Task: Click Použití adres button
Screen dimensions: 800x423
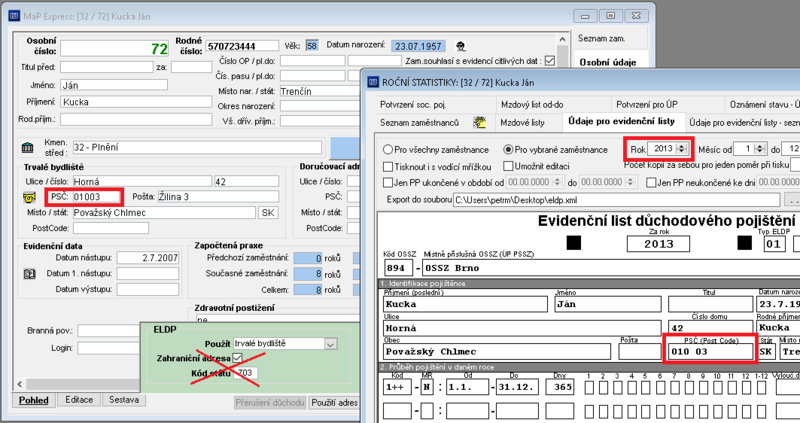Action: [x=335, y=403]
